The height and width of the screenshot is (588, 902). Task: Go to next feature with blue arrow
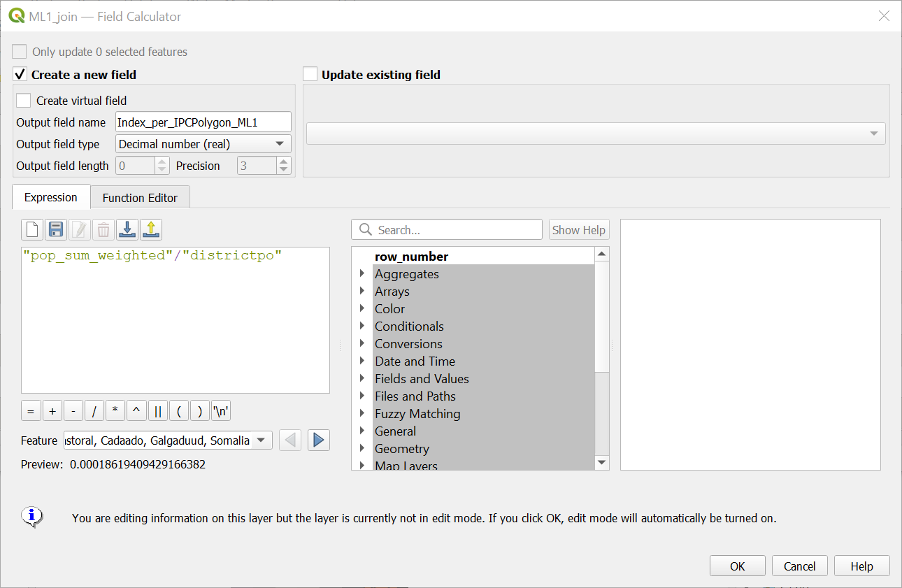click(x=318, y=440)
